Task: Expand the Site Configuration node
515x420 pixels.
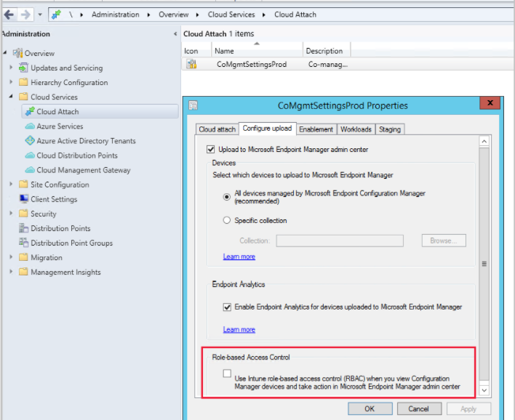Action: (11, 184)
